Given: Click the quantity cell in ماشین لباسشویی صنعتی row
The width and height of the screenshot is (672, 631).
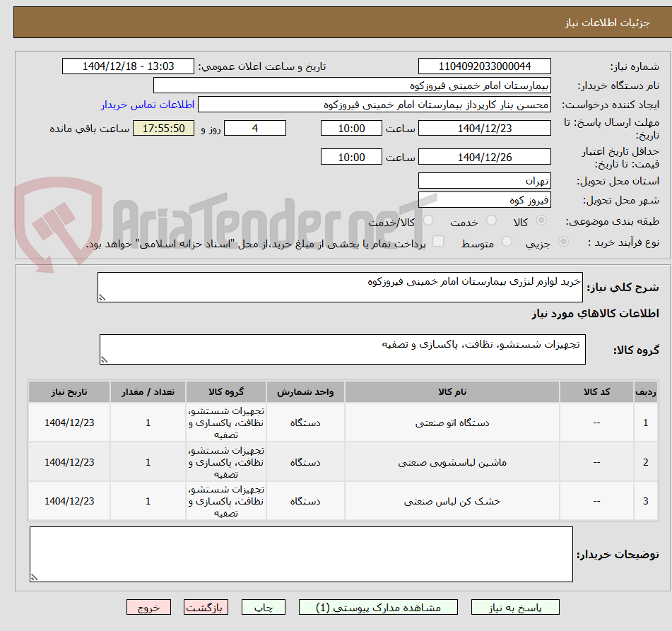Looking at the screenshot, I should 148,462.
